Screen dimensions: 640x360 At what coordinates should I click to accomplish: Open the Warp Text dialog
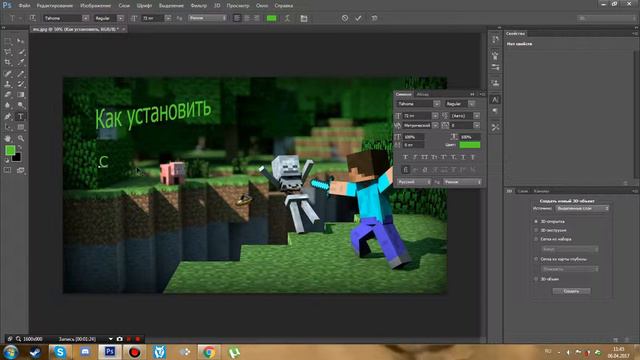pyautogui.click(x=287, y=18)
